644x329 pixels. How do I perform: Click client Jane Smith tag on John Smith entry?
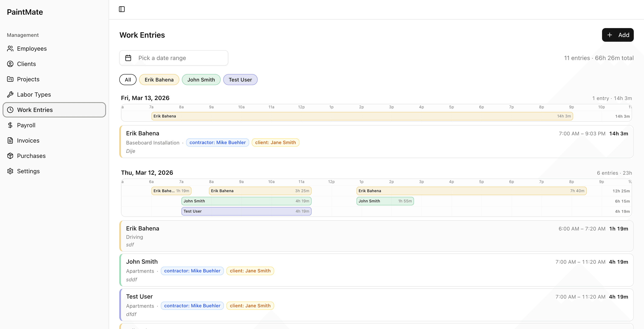[250, 271]
